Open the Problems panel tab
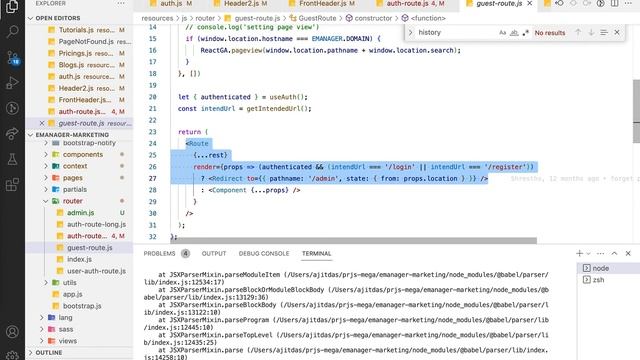640x360 pixels. pos(159,253)
